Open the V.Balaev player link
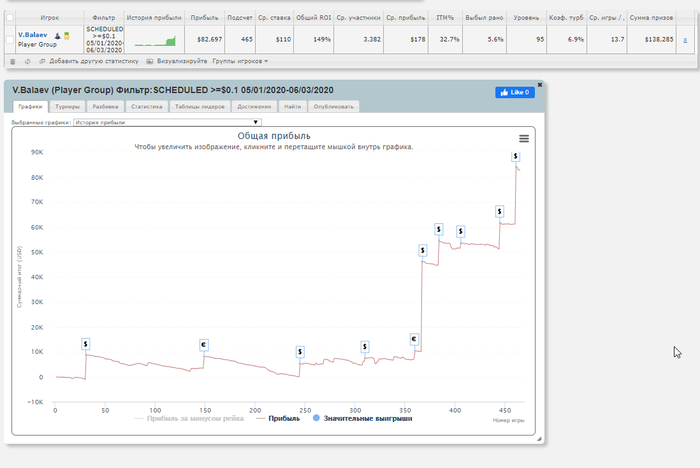 (33, 35)
